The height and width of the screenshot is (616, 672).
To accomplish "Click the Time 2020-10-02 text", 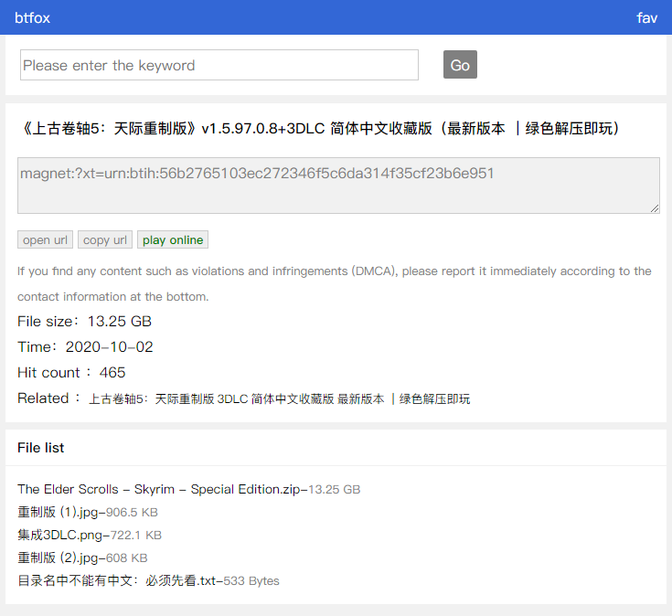I will 85,346.
